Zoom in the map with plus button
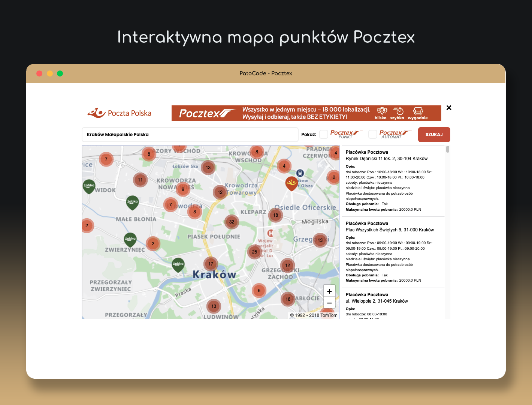The image size is (532, 405). pyautogui.click(x=329, y=291)
